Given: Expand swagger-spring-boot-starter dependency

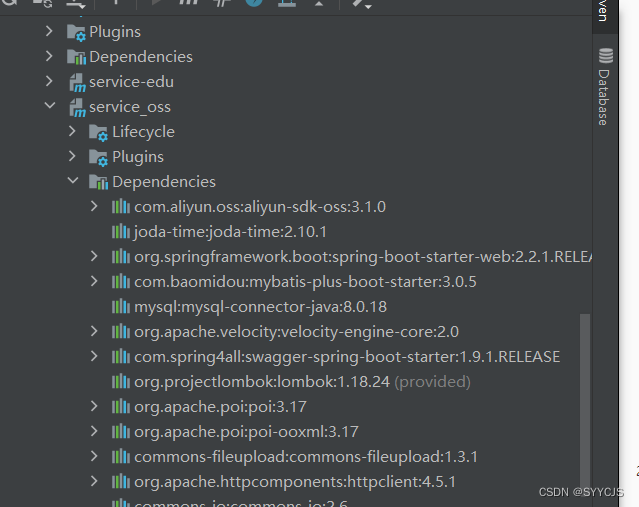Looking at the screenshot, I should (x=94, y=356).
